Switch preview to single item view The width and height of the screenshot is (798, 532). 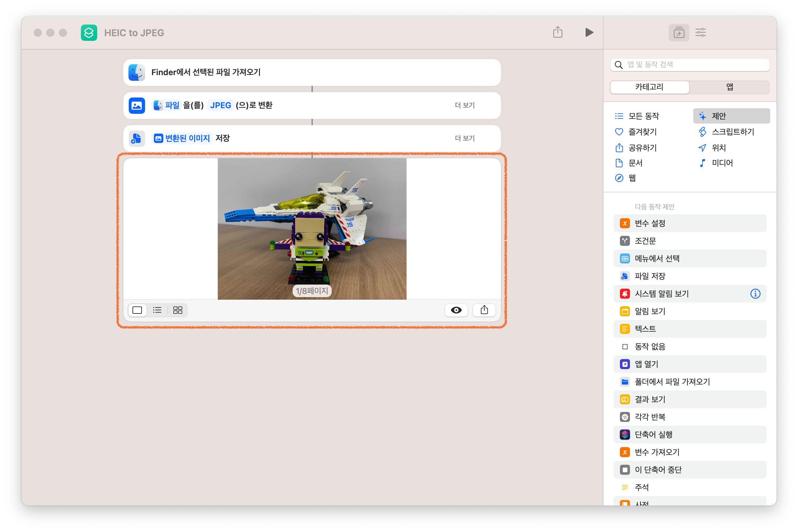[137, 310]
